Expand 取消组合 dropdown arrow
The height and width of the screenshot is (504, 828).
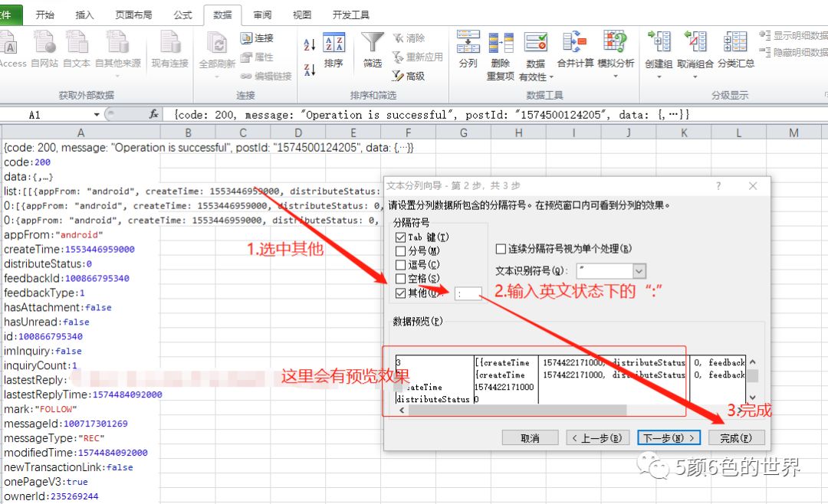pyautogui.click(x=695, y=77)
